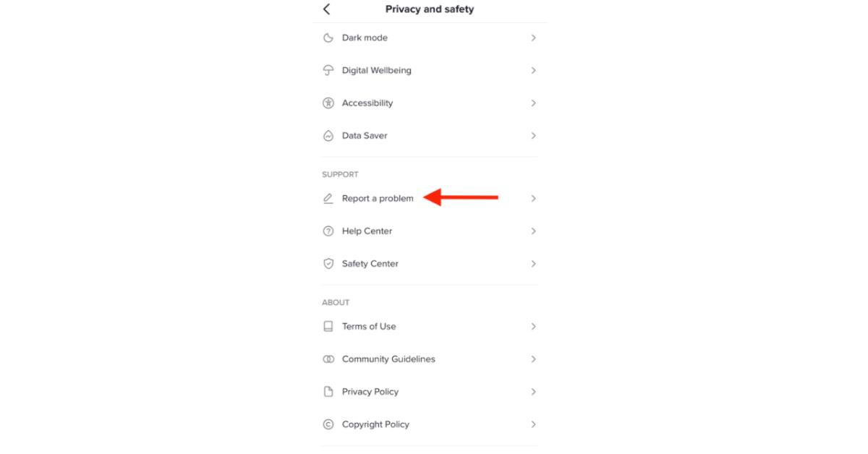Open the Report a problem entry
Image resolution: width=868 pixels, height=454 pixels.
[377, 198]
